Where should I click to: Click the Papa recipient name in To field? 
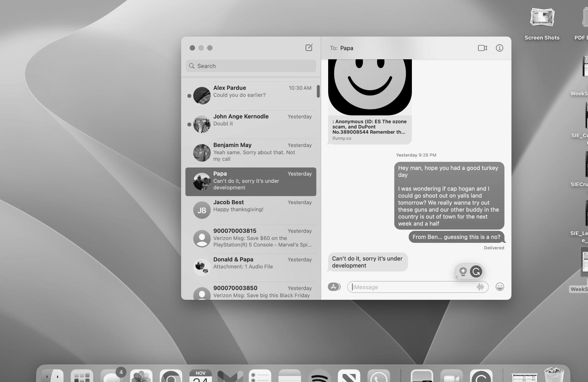point(347,48)
